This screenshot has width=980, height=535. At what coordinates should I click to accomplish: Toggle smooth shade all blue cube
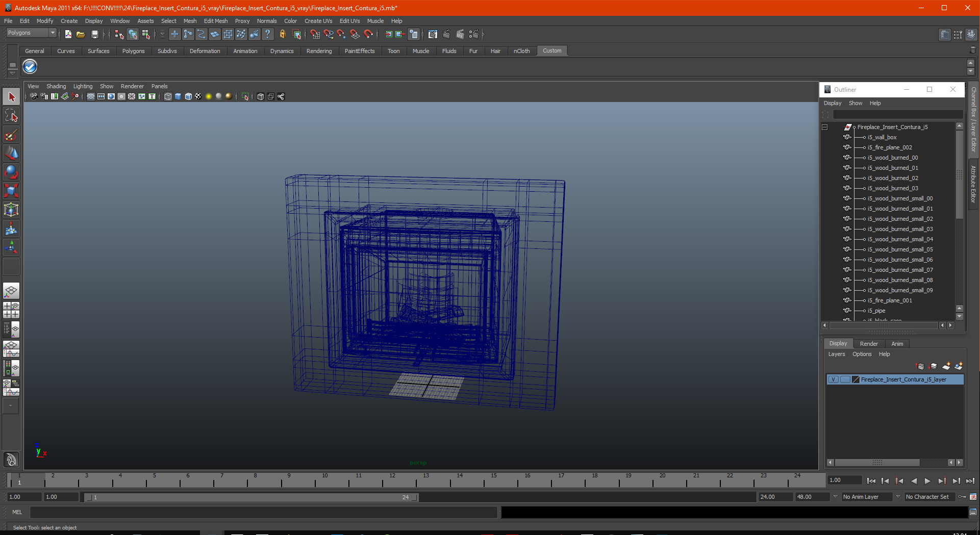[178, 96]
